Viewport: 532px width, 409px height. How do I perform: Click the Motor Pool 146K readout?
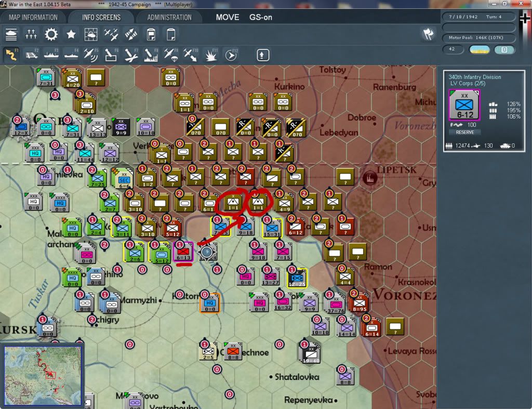click(480, 37)
